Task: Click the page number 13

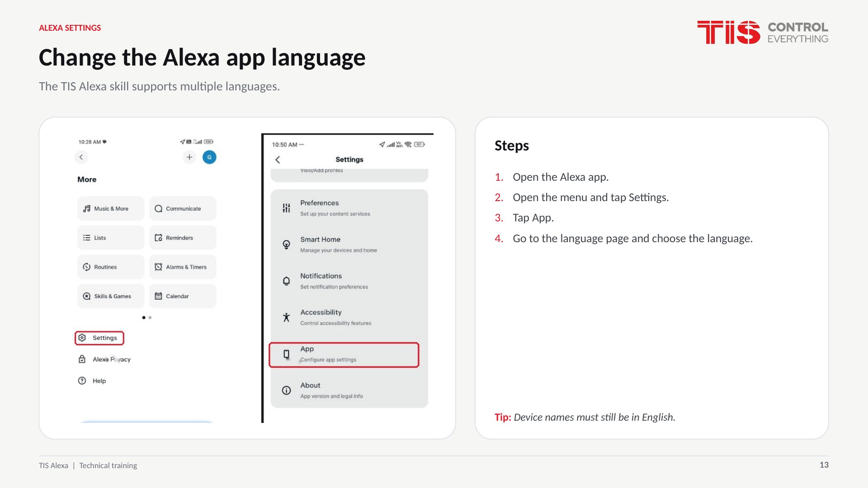Action: (824, 465)
